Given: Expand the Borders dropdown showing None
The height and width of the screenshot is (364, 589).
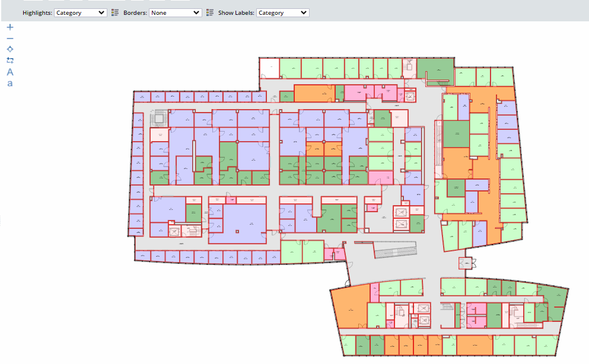Looking at the screenshot, I should click(175, 12).
